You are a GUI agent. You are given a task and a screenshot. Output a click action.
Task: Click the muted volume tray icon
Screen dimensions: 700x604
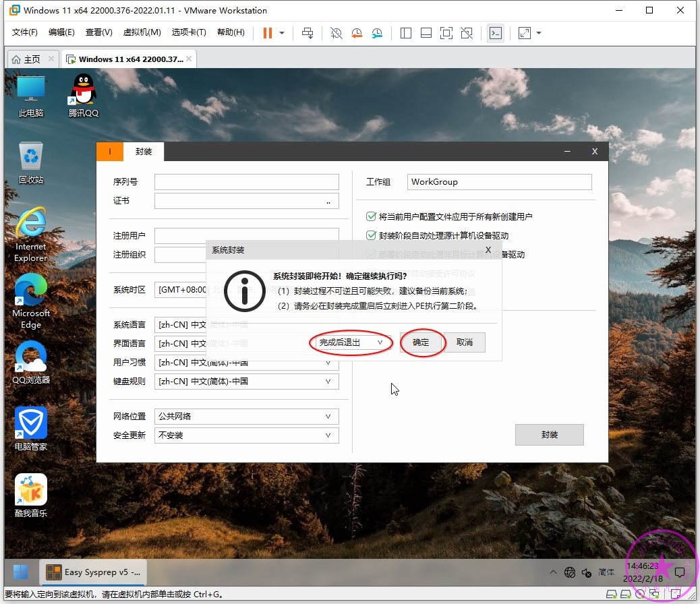point(587,572)
